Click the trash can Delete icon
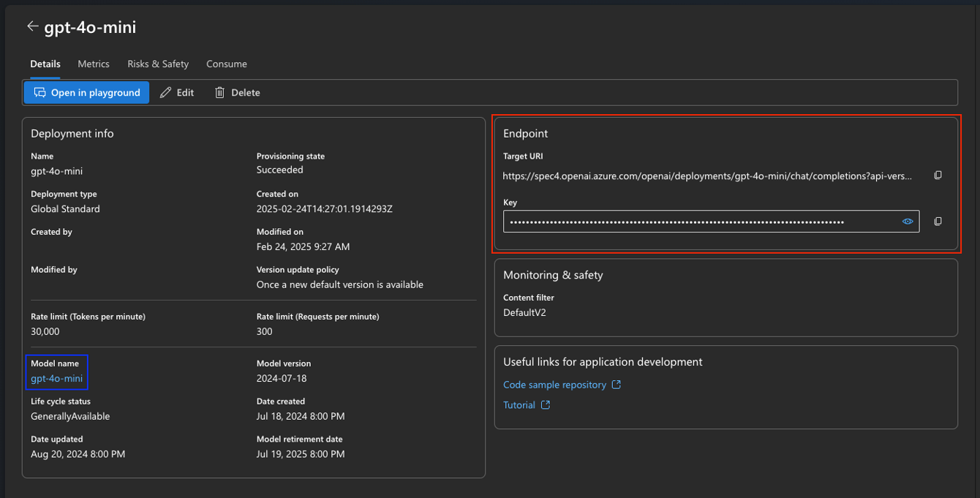The height and width of the screenshot is (498, 980). tap(220, 92)
